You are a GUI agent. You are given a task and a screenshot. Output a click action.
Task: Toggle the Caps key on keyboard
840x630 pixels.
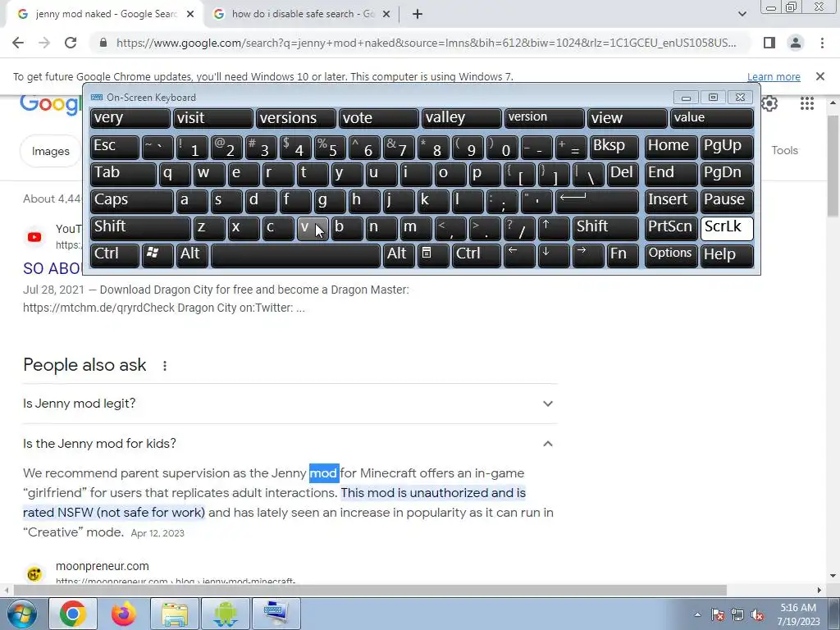[131, 201]
